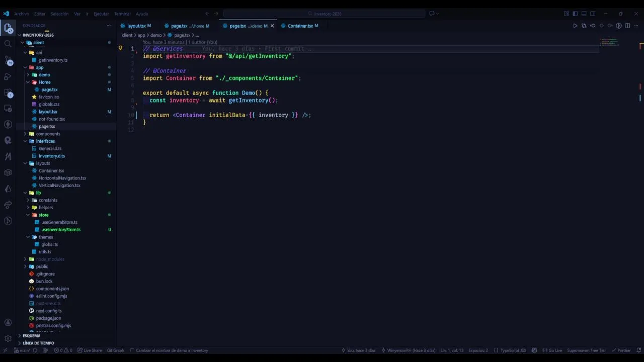Click Espacios: 2 indentation setting
This screenshot has height=362, width=644.
click(478, 350)
